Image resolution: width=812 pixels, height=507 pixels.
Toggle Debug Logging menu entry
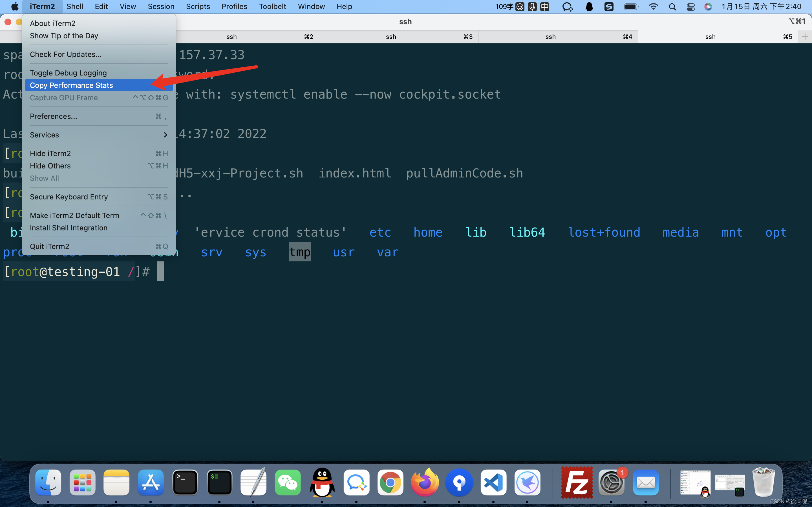(68, 73)
